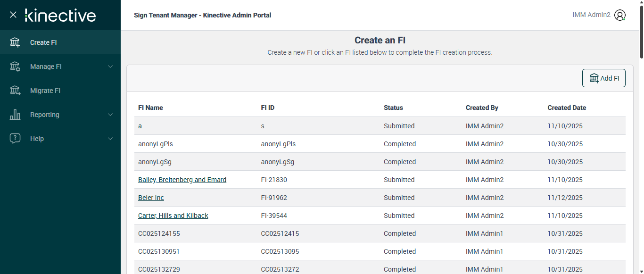This screenshot has height=274, width=644.
Task: Click the Help question bubble icon
Action: (15, 139)
